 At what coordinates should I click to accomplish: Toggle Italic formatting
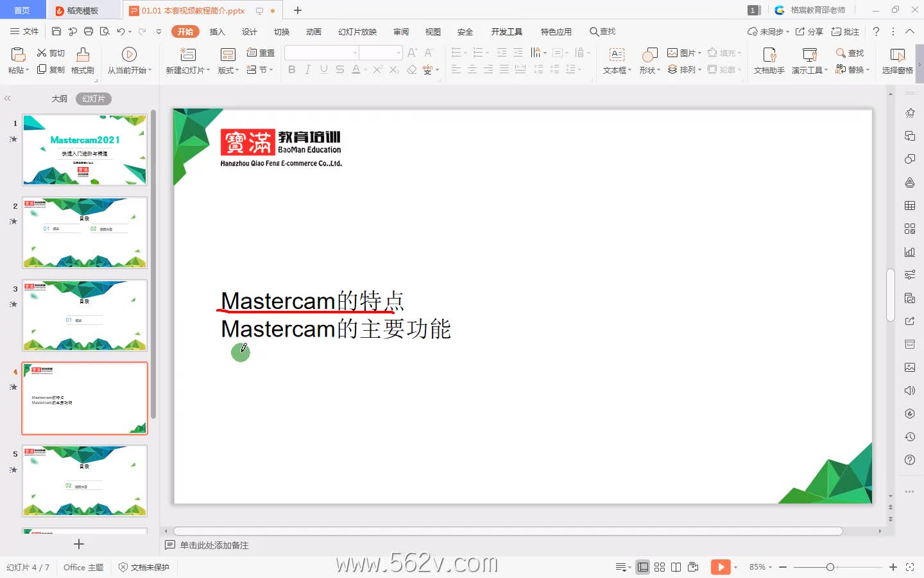308,69
